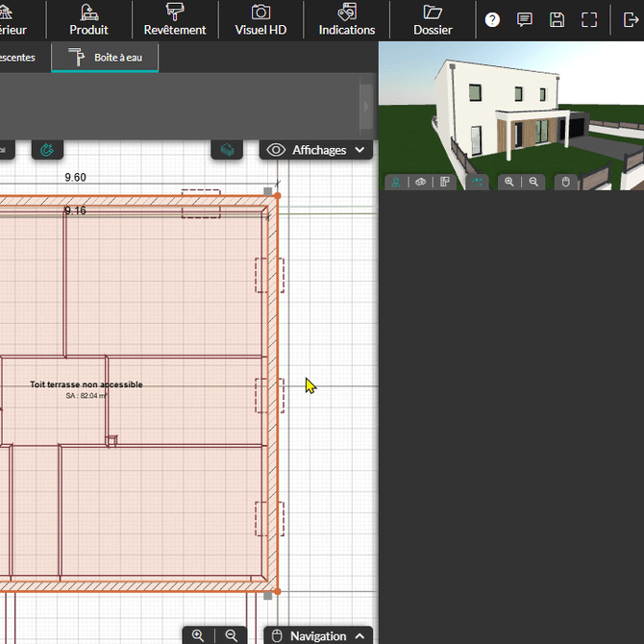This screenshot has height=644, width=644.
Task: Open the Dossier folder menu
Action: click(x=433, y=19)
